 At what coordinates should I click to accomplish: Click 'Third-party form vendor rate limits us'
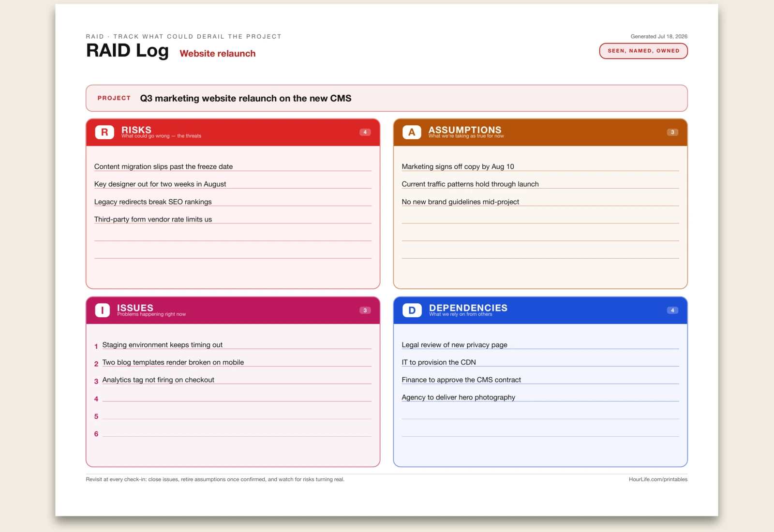153,219
